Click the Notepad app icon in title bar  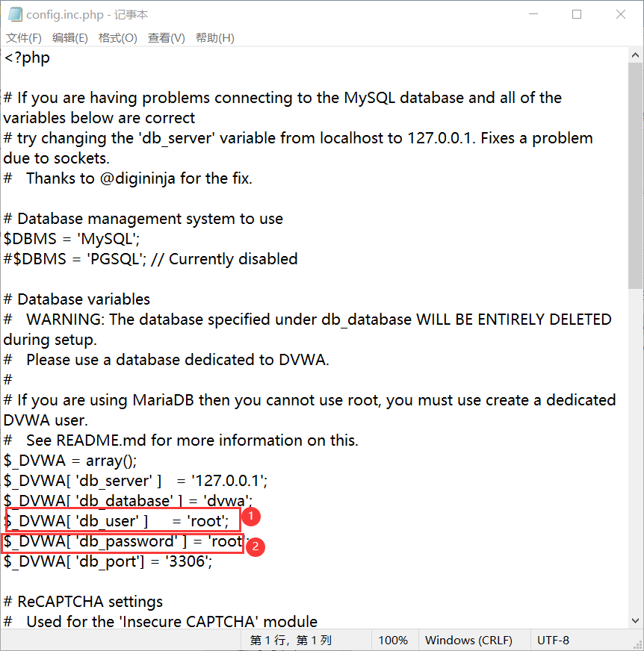[x=15, y=14]
